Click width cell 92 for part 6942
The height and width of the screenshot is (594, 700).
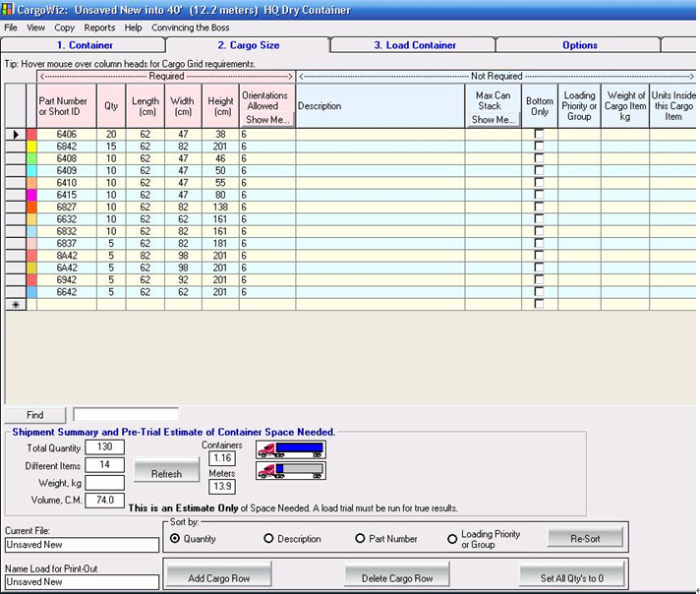(183, 279)
